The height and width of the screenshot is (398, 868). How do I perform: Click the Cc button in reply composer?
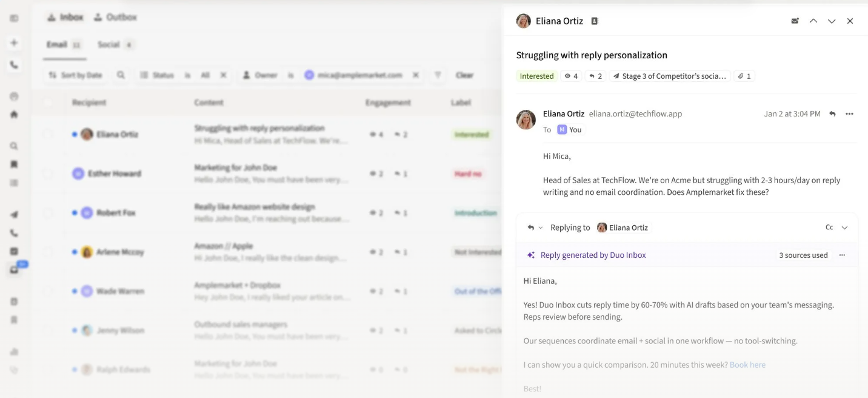[829, 228]
